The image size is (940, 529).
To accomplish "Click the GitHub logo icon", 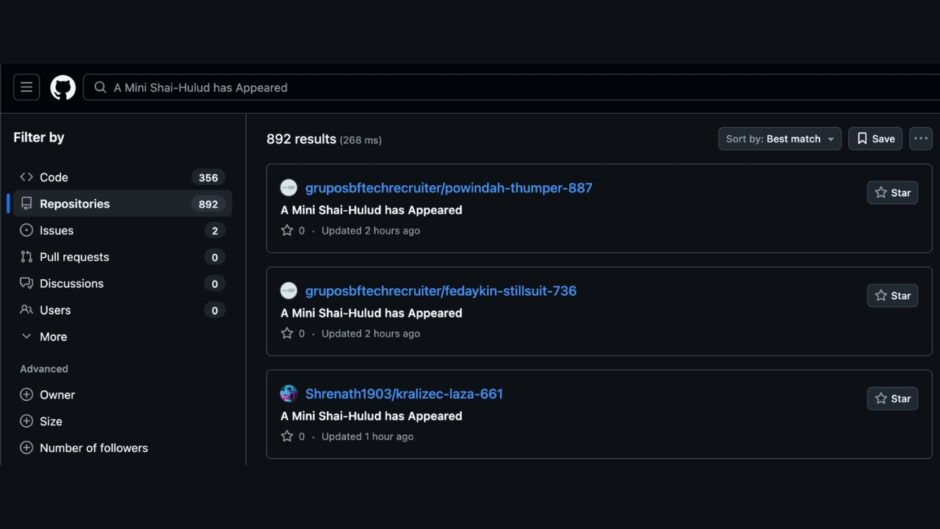I will coord(63,87).
